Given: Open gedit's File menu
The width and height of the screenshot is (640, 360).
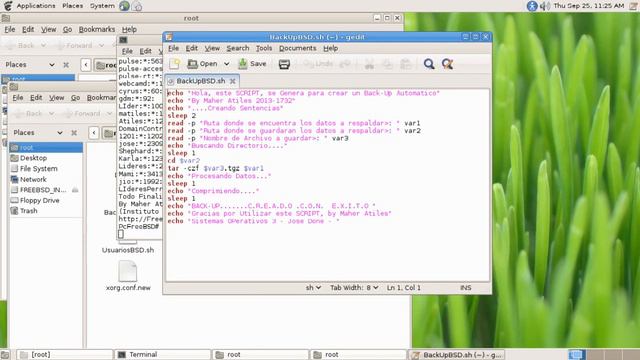Looking at the screenshot, I should pyautogui.click(x=173, y=48).
